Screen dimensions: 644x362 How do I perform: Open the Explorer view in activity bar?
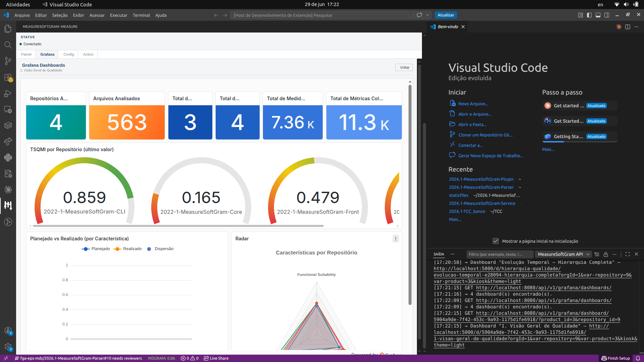pos(8,28)
